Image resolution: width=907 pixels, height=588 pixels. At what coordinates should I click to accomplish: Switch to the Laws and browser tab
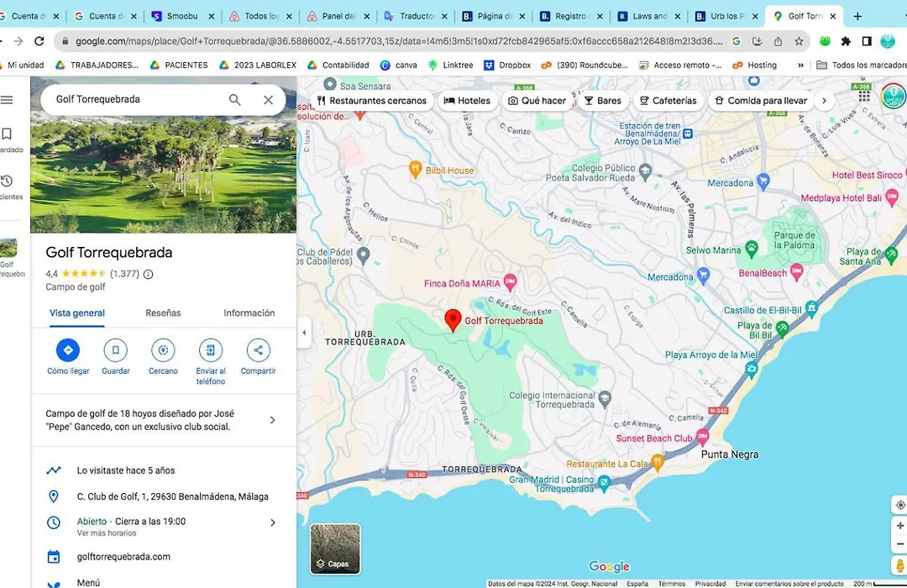[x=649, y=16]
